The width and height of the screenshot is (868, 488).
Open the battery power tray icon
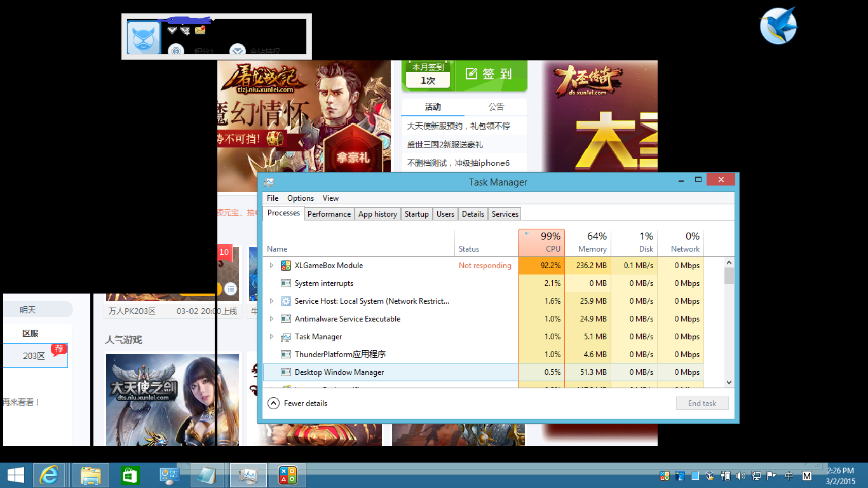pyautogui.click(x=726, y=475)
